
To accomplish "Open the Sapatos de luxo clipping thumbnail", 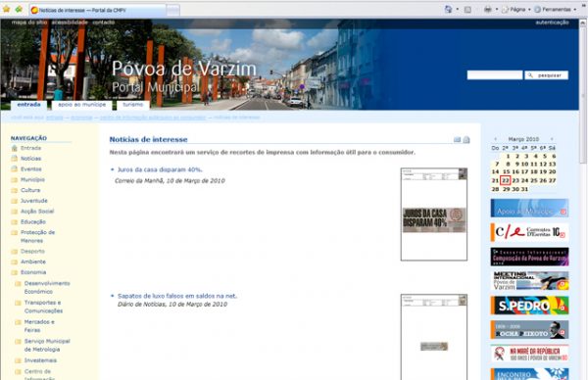I will click(x=434, y=337).
